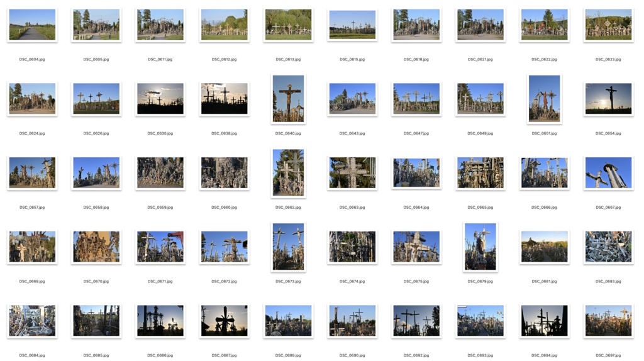The image size is (644, 361).
Task: Select the DSC_0605.jpg thumbnail
Action: coord(96,25)
